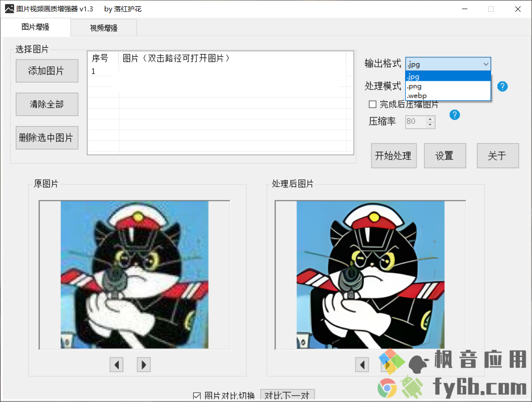Show previous original image with left arrow
The height and width of the screenshot is (402, 532).
click(116, 365)
